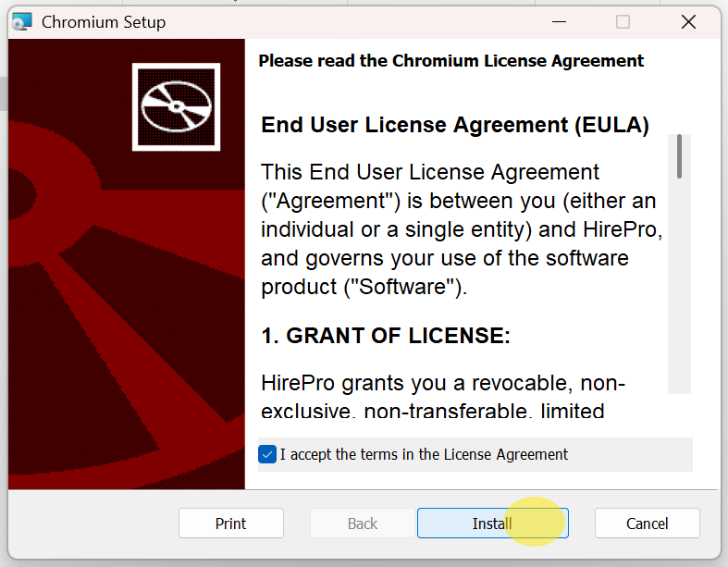Click the "End User License Agreement (EULA)" heading

[x=455, y=125]
